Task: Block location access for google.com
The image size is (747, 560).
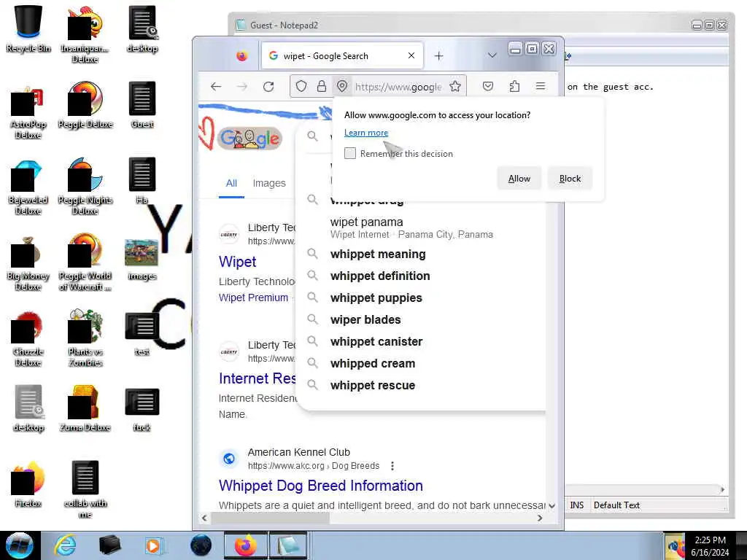Action: 570,179
